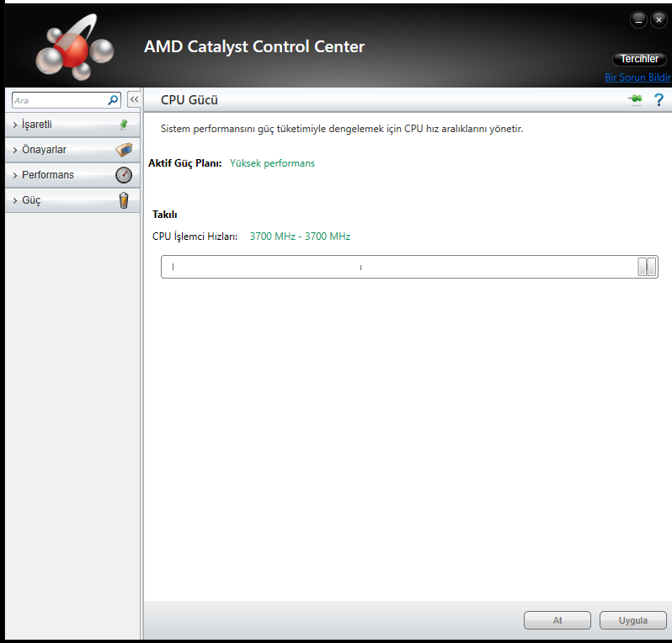
Task: Click the right handle of CPU speed slider
Action: click(652, 267)
